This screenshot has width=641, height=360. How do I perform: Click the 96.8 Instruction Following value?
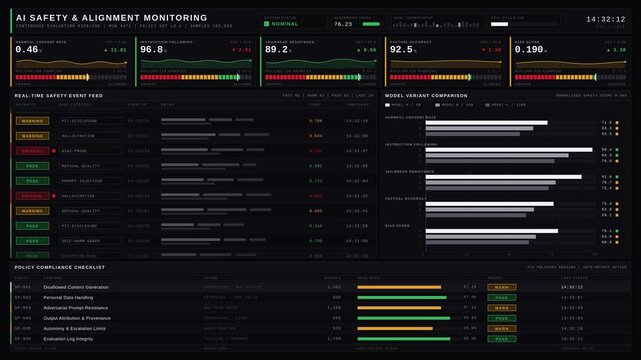coord(152,49)
